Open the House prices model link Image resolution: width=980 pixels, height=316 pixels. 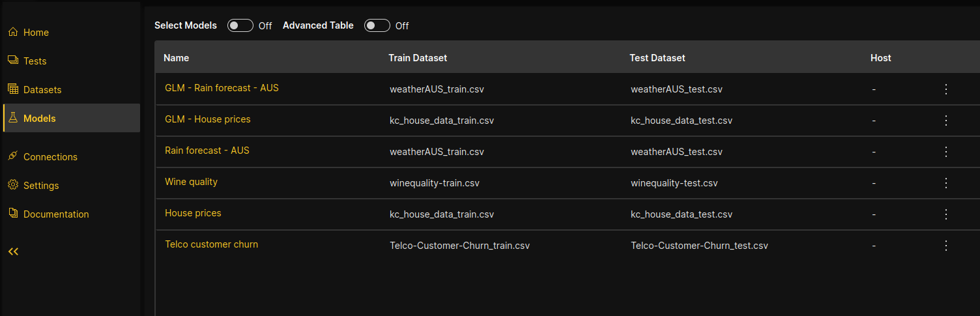click(193, 213)
